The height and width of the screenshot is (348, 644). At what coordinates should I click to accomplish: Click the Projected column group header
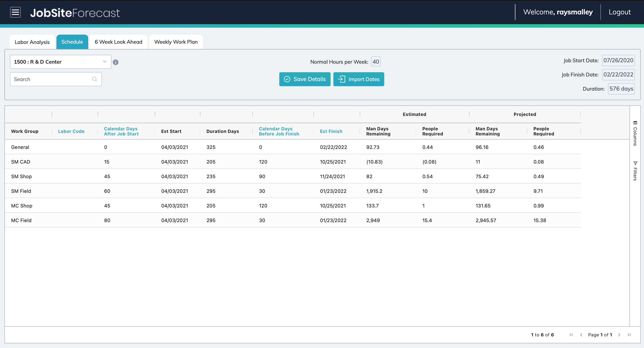(525, 114)
